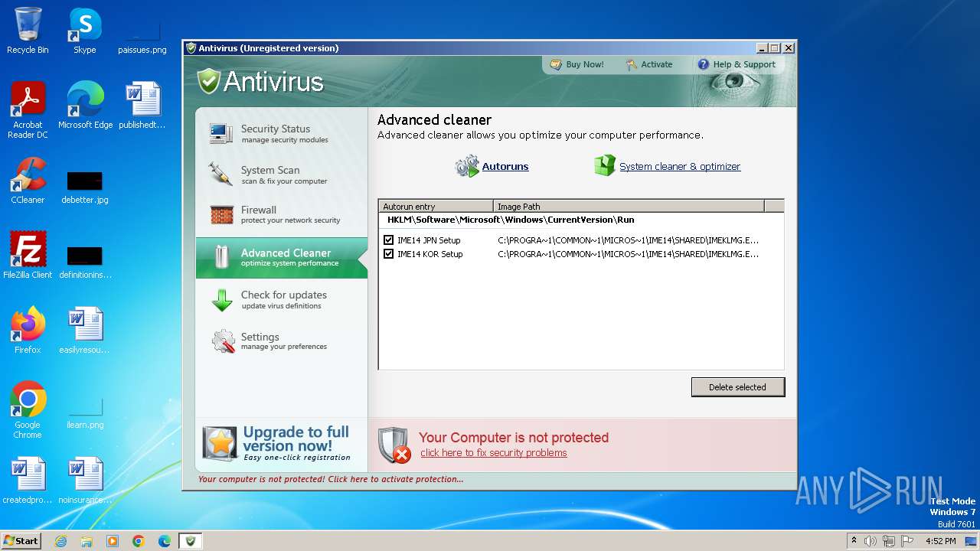The width and height of the screenshot is (980, 551).
Task: Open Recycle Bin on the desktop
Action: point(28,31)
